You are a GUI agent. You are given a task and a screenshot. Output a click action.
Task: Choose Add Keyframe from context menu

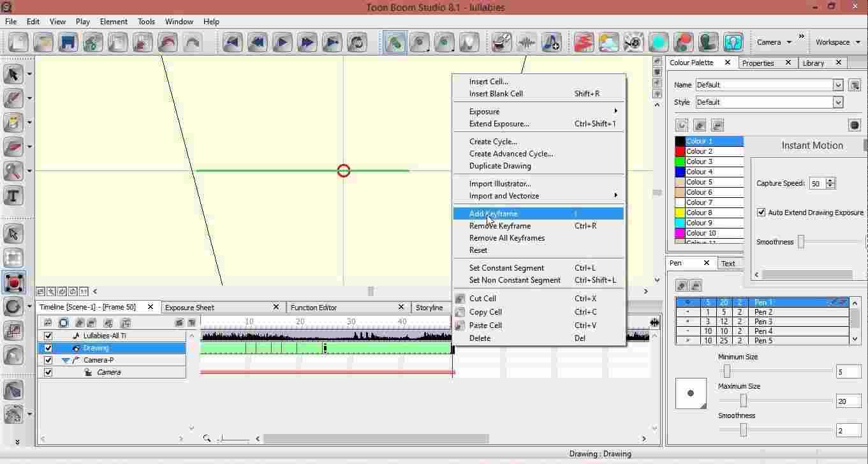[x=538, y=214]
